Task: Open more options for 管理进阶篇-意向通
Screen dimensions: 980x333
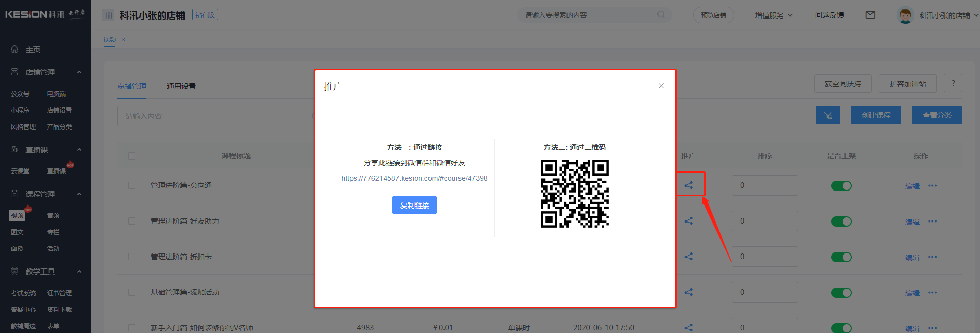Action: point(932,186)
